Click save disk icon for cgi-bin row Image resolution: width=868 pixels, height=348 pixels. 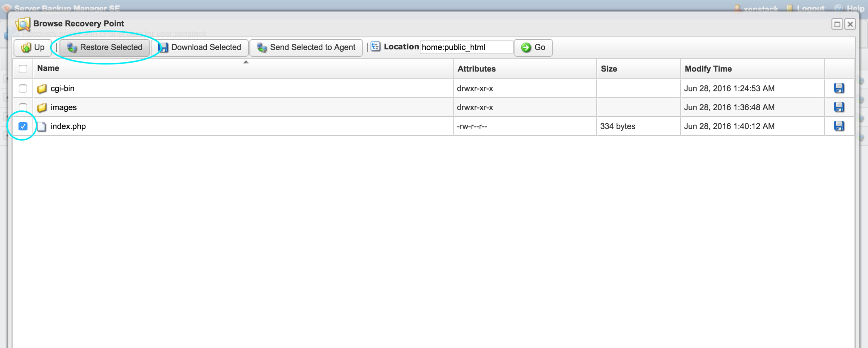point(839,88)
